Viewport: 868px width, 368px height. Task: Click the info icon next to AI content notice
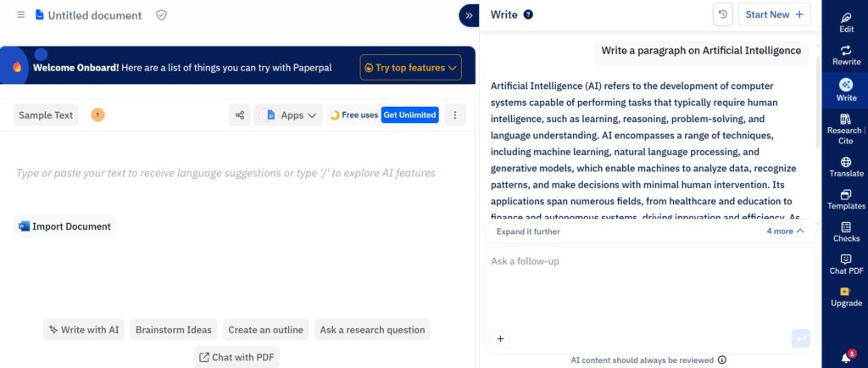[722, 360]
